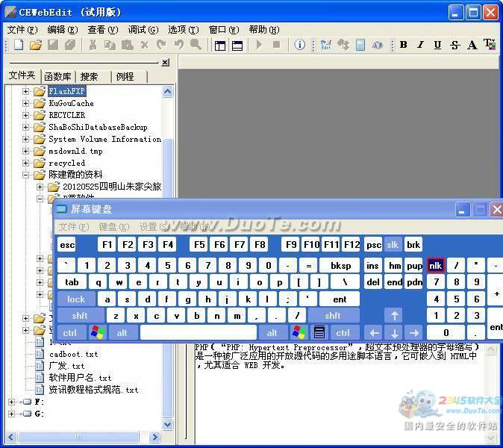Toggle lock key on screen keyboard

pos(76,299)
